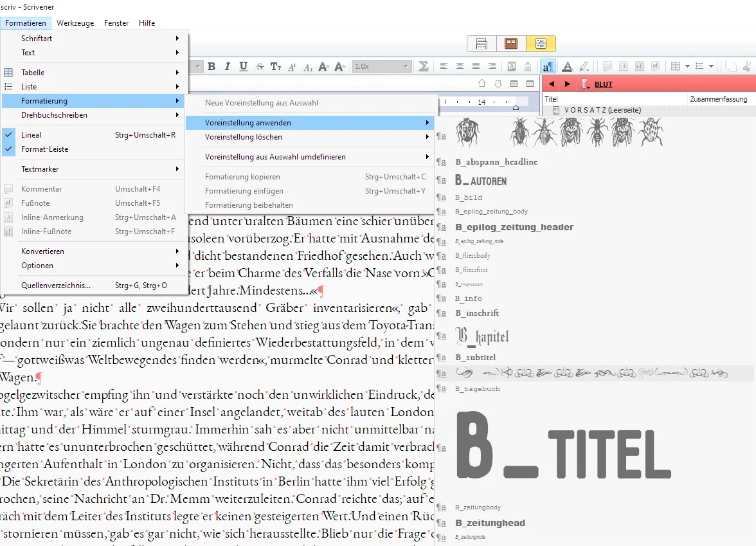756x546 pixels.
Task: Apply the B_epilog_zeitung_header preset
Action: (x=514, y=227)
